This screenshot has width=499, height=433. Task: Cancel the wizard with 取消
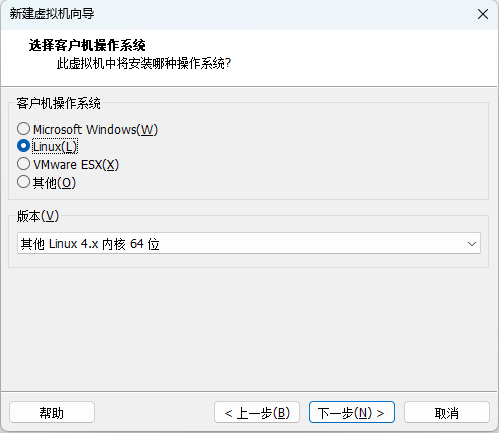pos(447,413)
